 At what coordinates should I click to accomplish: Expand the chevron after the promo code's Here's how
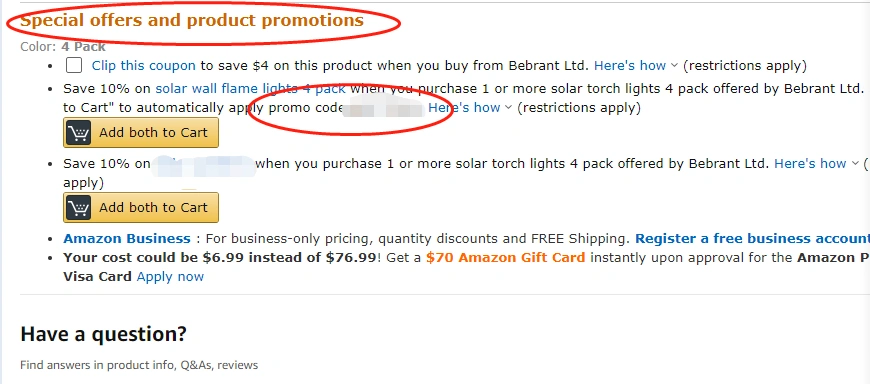tap(508, 108)
